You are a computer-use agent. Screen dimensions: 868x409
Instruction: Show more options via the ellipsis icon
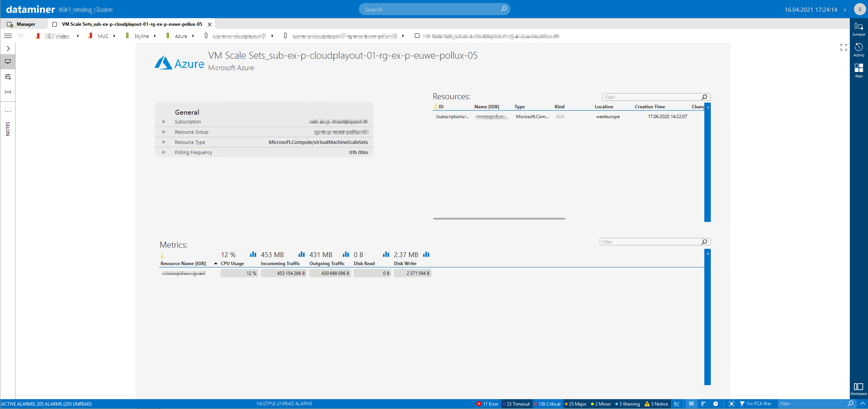click(8, 111)
